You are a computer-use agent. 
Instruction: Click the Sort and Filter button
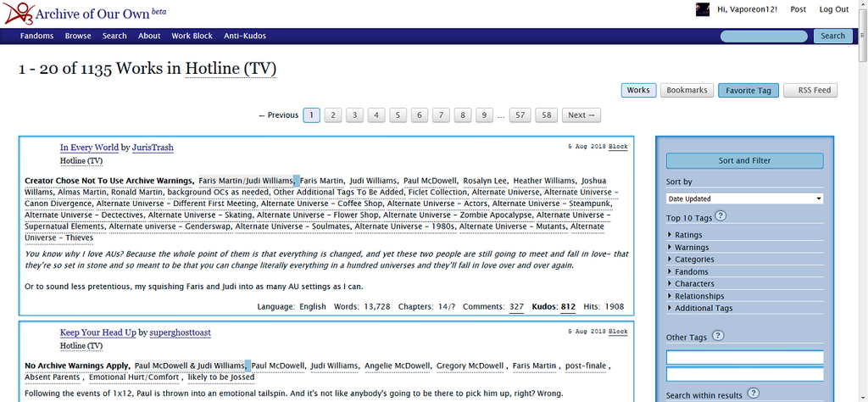click(x=744, y=160)
